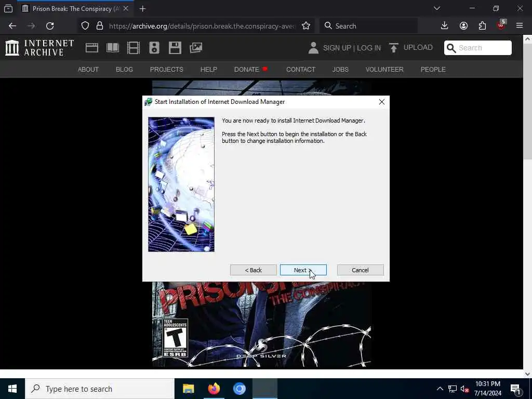
Task: Open Firefox from the taskbar
Action: (x=214, y=389)
